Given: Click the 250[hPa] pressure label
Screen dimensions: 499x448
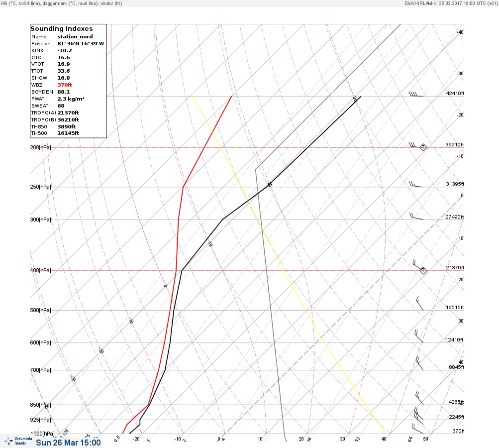Looking at the screenshot, I should (40, 187).
